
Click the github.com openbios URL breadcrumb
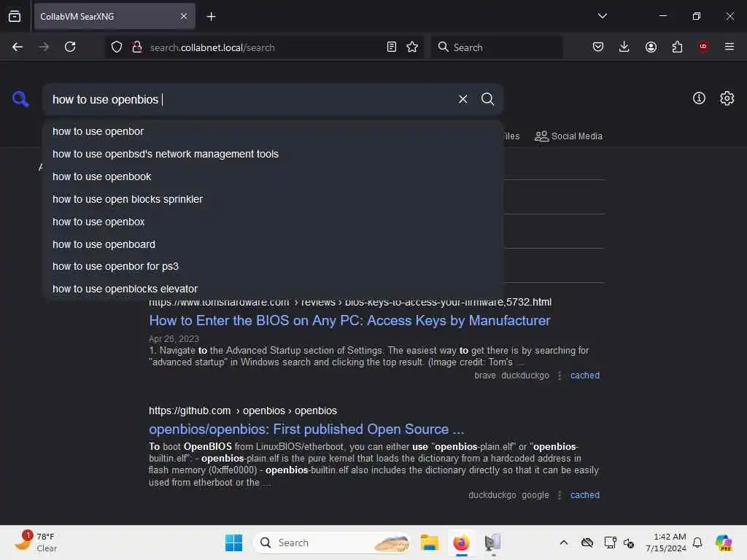coord(242,411)
